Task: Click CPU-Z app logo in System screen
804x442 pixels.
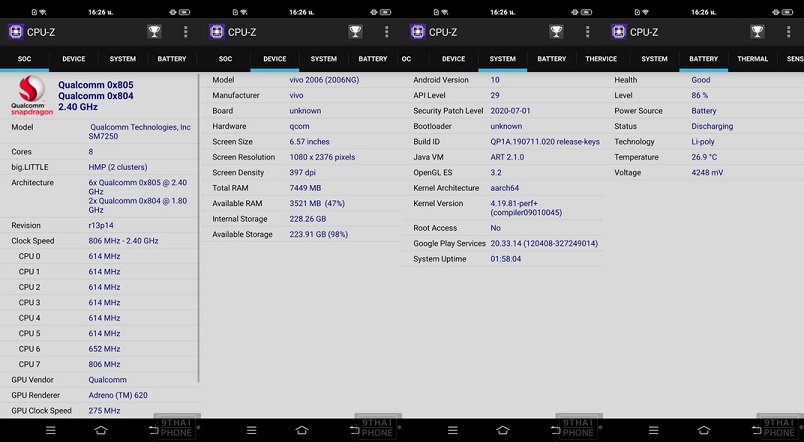Action: 417,32
